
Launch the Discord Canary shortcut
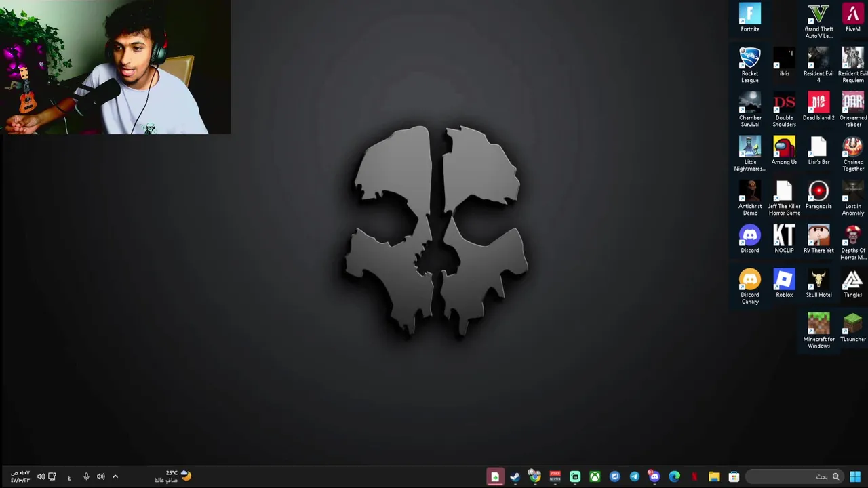click(x=750, y=286)
